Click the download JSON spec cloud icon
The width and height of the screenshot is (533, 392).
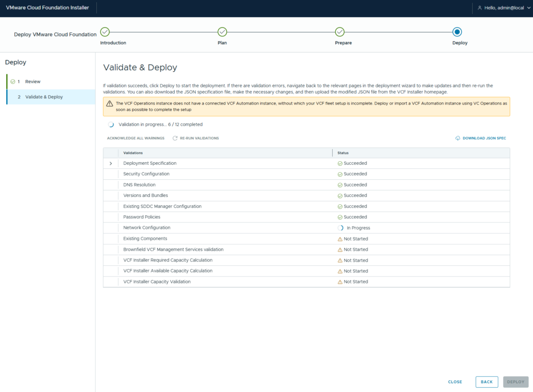tap(458, 138)
